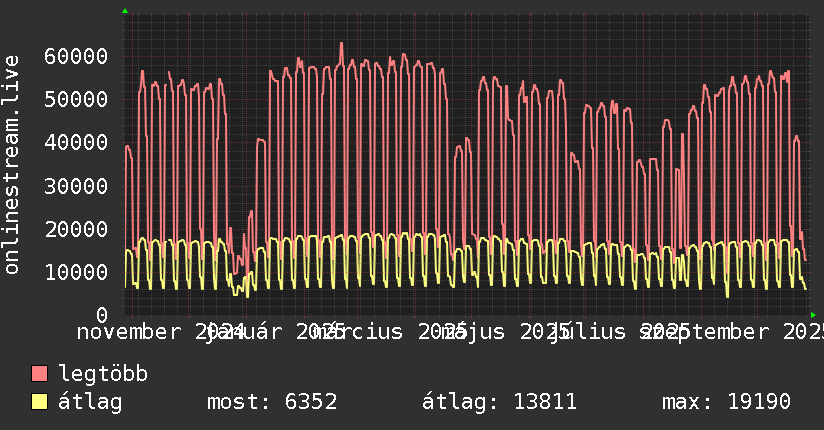The height and width of the screenshot is (430, 824).
Task: Click the yellow átlag legend color swatch
Action: pos(40,402)
